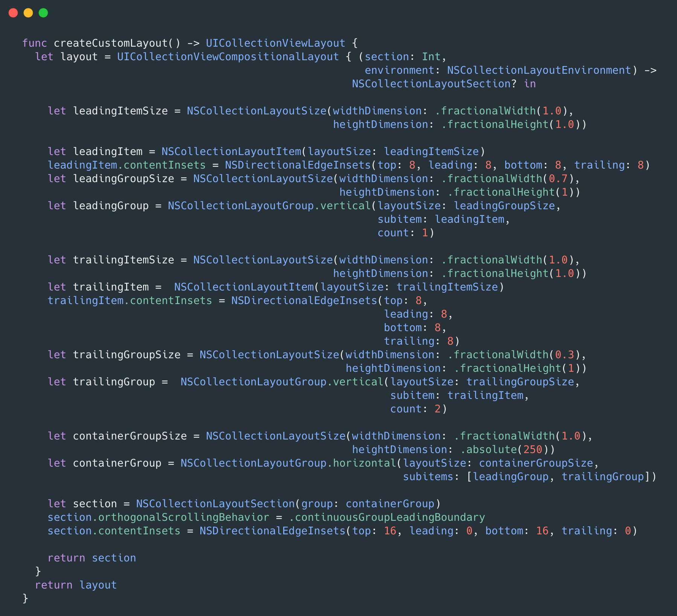Click section.contentInsets assignment
This screenshot has height=616, width=677.
114,531
